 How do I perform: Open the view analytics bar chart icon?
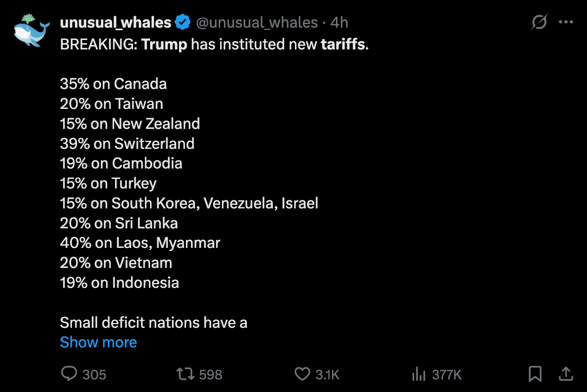(x=419, y=374)
